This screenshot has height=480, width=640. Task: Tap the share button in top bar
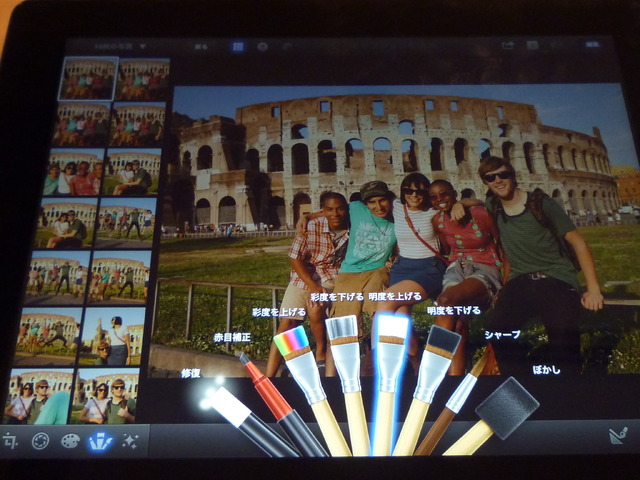[508, 45]
